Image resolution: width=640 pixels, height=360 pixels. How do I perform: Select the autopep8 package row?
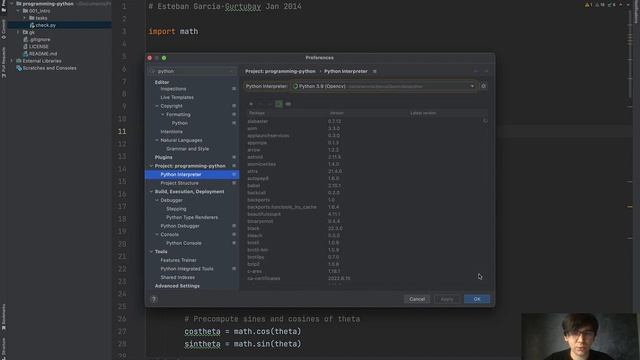point(365,178)
